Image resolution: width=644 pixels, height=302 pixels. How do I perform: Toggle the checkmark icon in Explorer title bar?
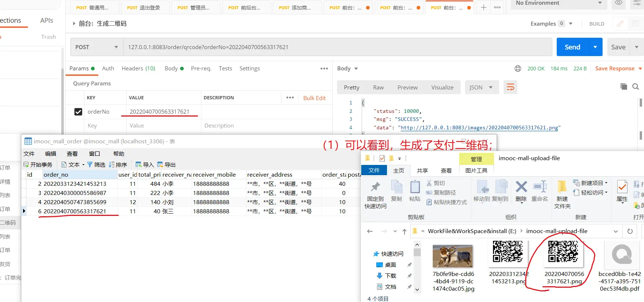coord(382,158)
